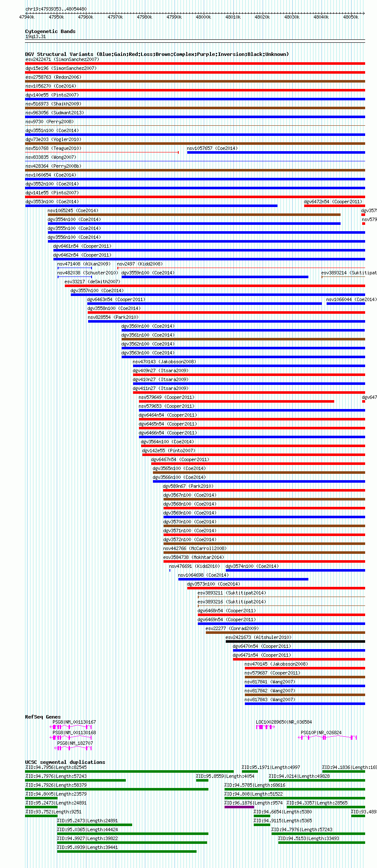This screenshot has width=377, height=868.
Task: Click nsv1057657 (Coe2014) label
Action: 212,148
